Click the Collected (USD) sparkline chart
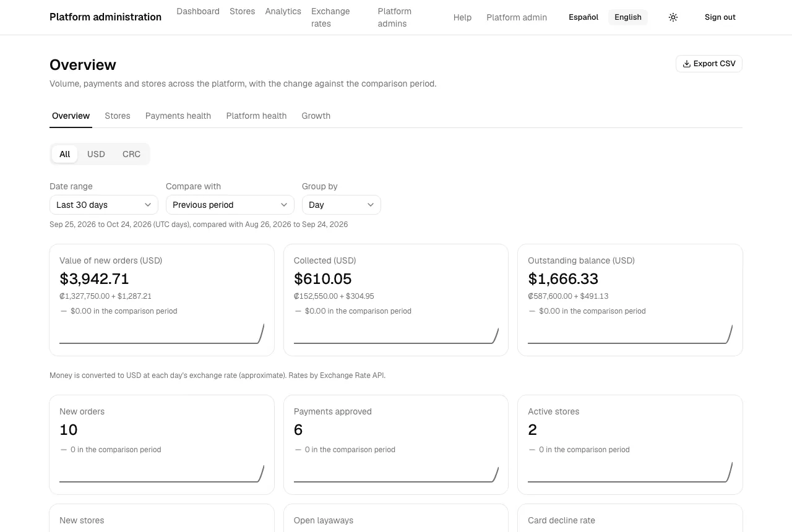792x532 pixels. [x=396, y=333]
